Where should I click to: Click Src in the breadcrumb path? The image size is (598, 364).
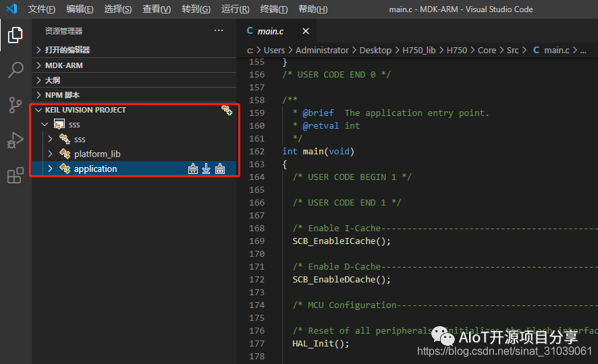[512, 51]
